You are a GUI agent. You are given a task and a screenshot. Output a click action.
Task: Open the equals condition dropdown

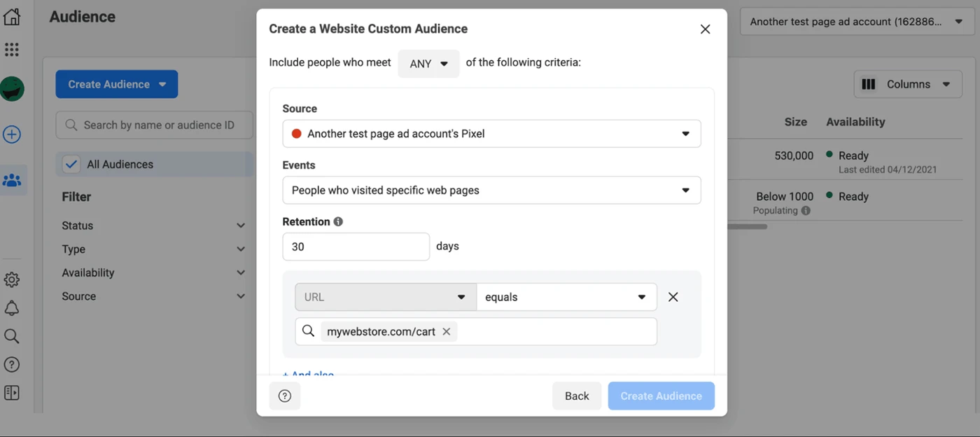(566, 297)
